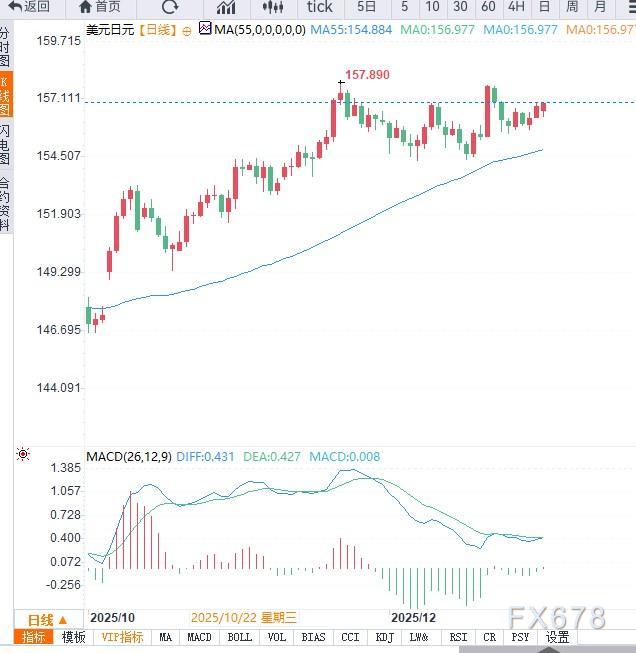Click the MACD panel settings sun icon
The height and width of the screenshot is (653, 636).
[x=23, y=456]
